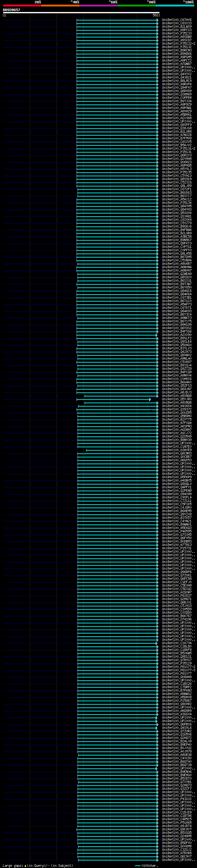Open hit UniRef100_B2LWX9
The width and height of the screenshot is (197, 868).
177,26
